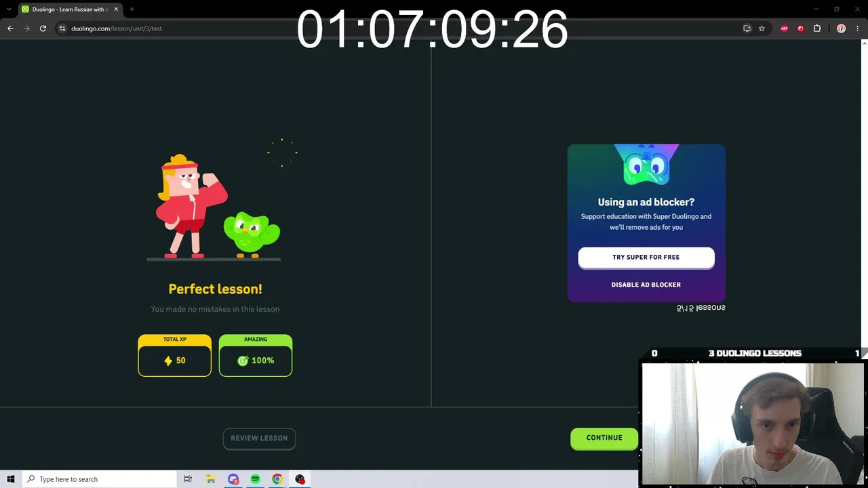Open Spotify from the taskbar
This screenshot has width=868, height=488.
tap(255, 479)
